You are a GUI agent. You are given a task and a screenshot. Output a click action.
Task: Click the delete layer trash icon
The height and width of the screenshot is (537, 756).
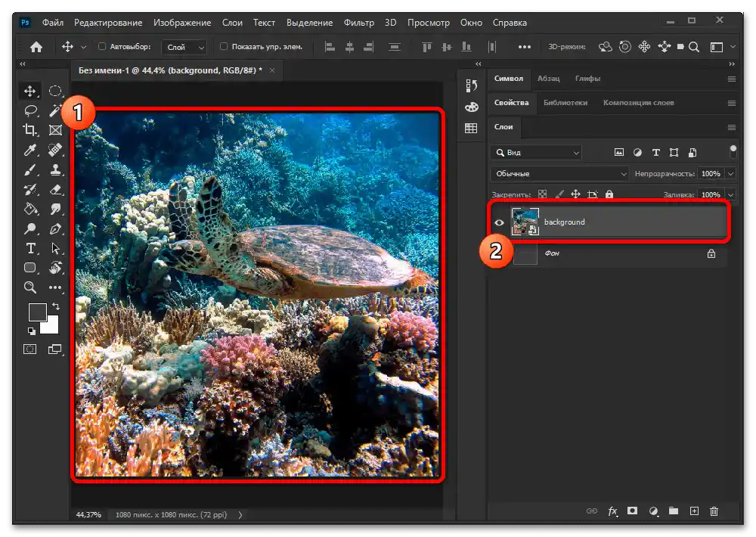coord(714,511)
